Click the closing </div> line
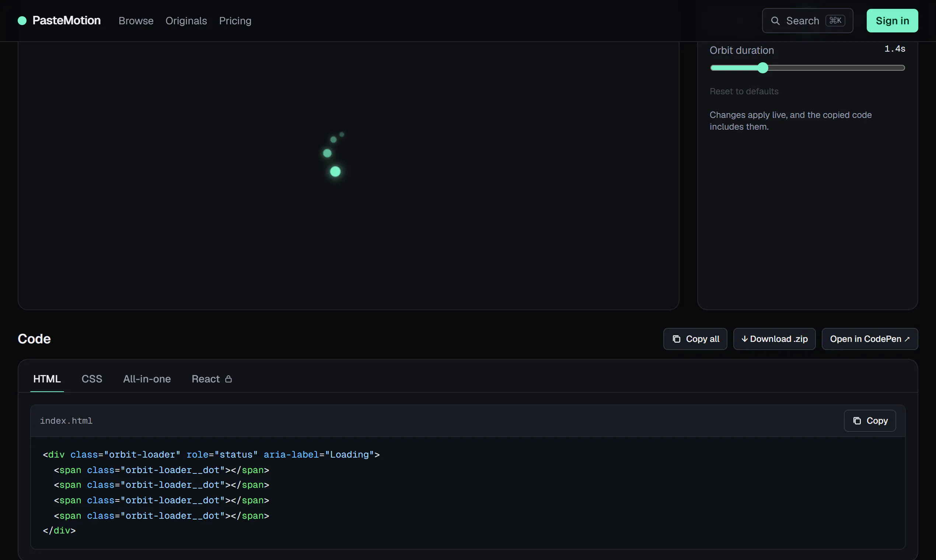This screenshot has height=560, width=936. pos(59,531)
